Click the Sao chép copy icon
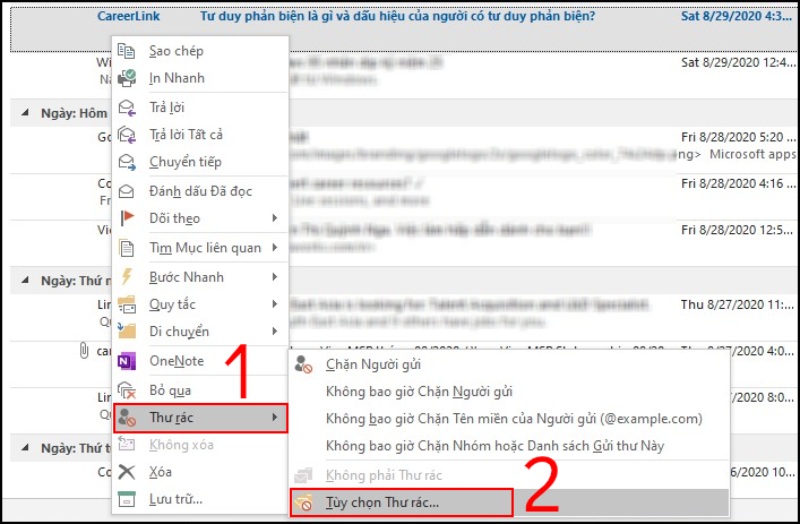The width and height of the screenshot is (800, 524). (x=126, y=51)
